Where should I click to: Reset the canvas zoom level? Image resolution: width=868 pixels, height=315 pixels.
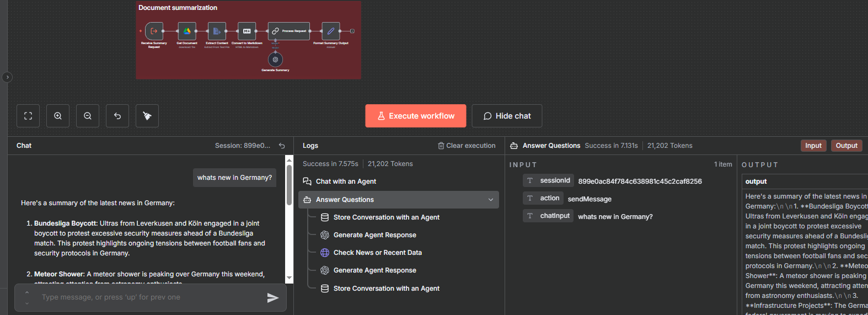(x=117, y=116)
